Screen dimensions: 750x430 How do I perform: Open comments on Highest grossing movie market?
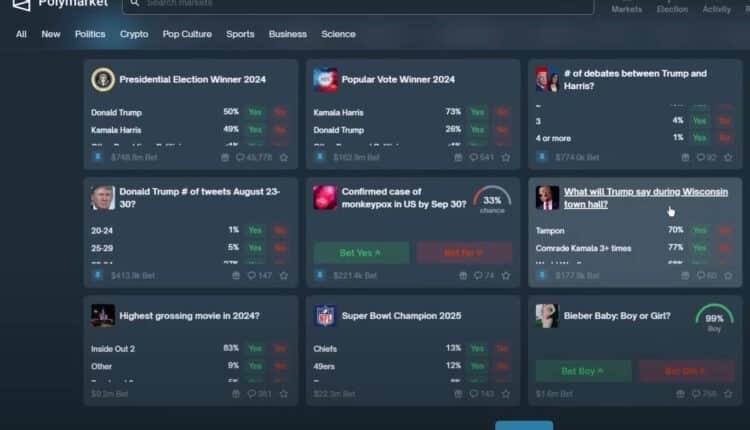pyautogui.click(x=258, y=394)
